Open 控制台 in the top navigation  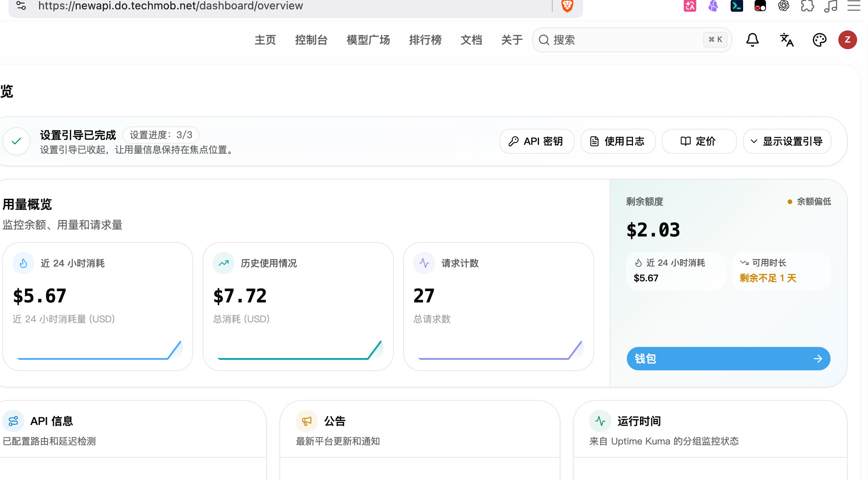tap(311, 40)
